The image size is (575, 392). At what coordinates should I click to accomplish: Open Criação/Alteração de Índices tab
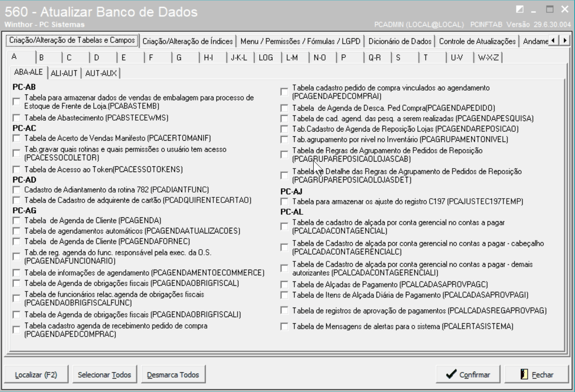point(188,41)
